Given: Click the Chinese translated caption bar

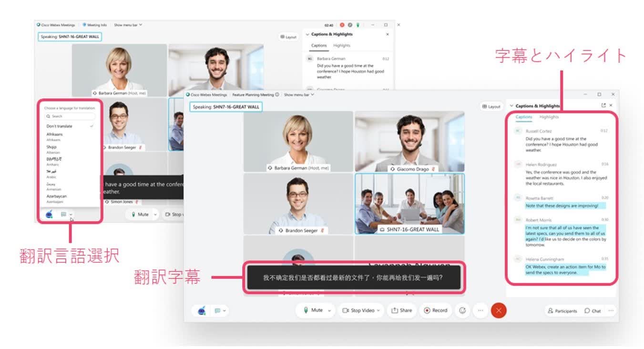Looking at the screenshot, I should pos(354,278).
